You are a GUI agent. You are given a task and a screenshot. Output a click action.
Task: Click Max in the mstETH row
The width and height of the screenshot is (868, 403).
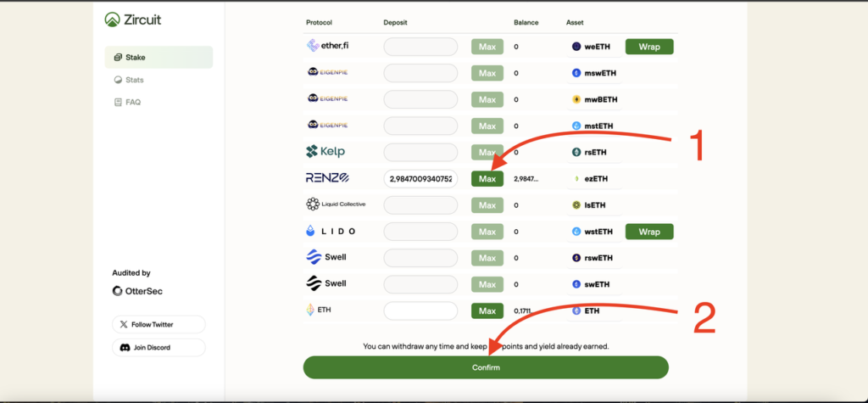click(487, 126)
